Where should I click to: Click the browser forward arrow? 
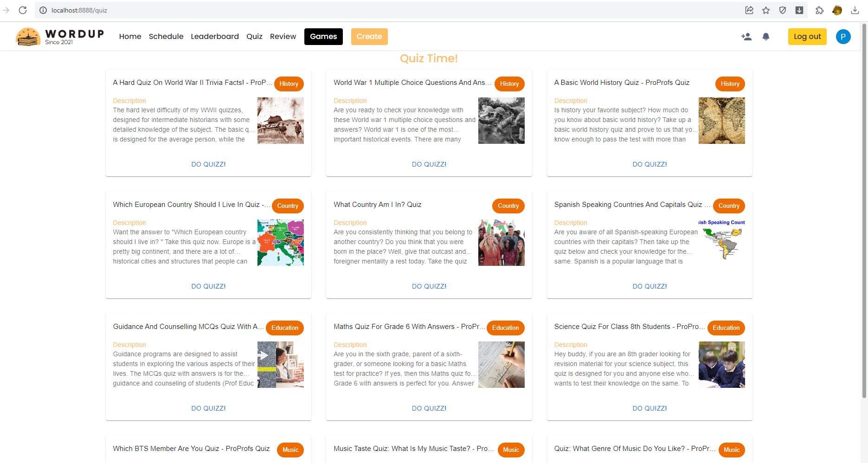[x=6, y=10]
